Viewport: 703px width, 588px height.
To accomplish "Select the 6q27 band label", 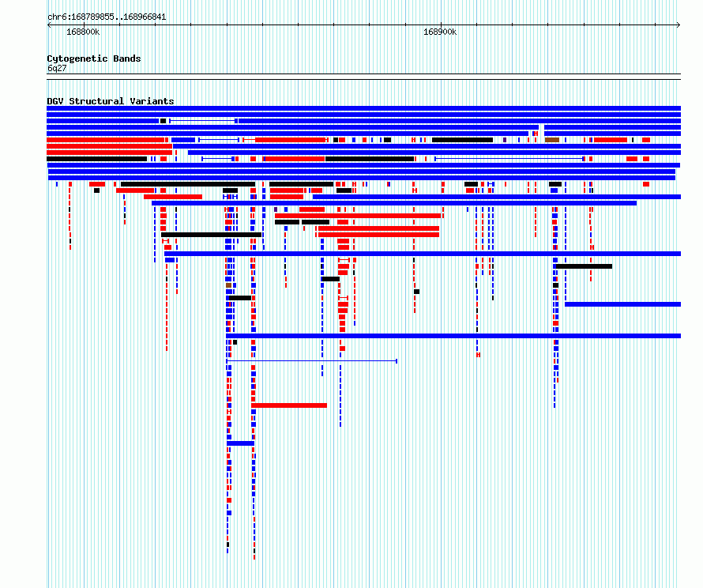I will pyautogui.click(x=57, y=68).
